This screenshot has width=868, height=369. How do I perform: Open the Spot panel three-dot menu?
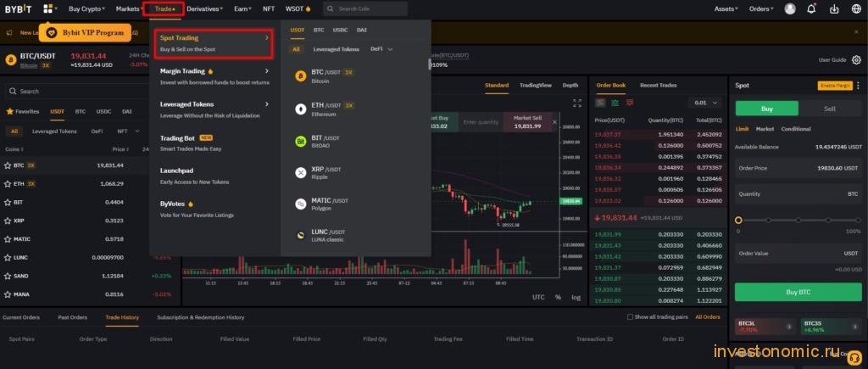tap(858, 86)
